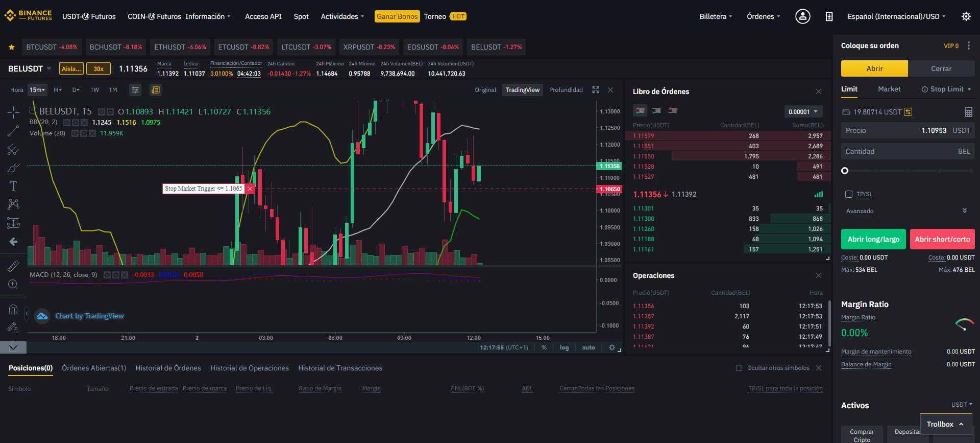Select the pitchfork drawing tool
This screenshot has width=980, height=443.
tap(13, 149)
